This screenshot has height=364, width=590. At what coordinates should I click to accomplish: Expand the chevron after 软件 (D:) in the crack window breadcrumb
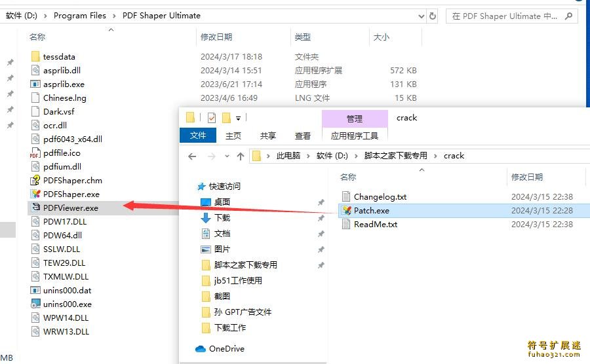coord(355,156)
